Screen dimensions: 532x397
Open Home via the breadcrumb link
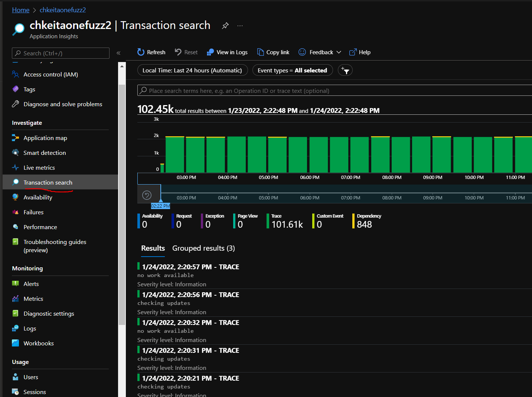point(20,10)
